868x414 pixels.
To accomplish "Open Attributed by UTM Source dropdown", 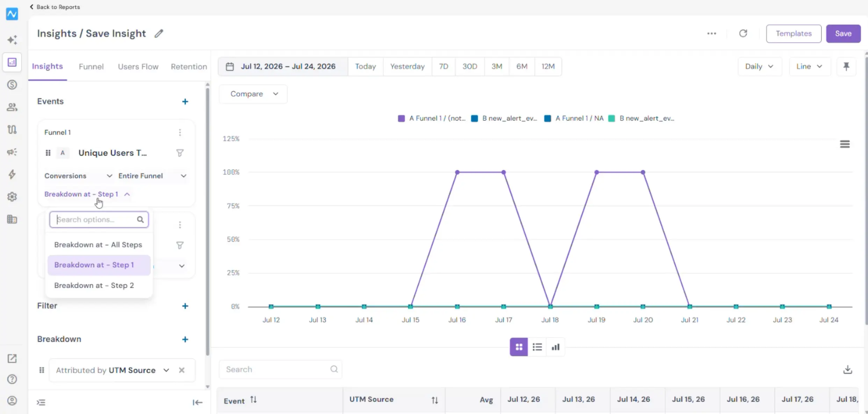I will tap(113, 370).
